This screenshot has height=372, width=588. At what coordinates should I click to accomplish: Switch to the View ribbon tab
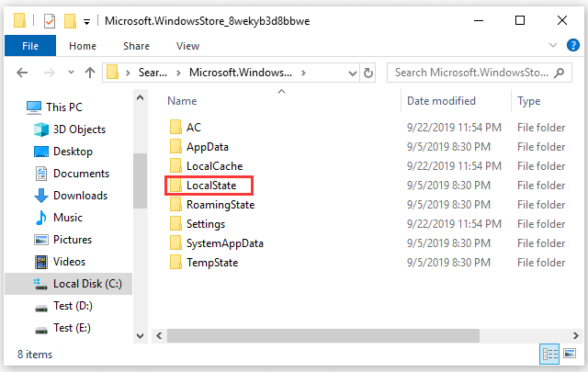[x=187, y=46]
